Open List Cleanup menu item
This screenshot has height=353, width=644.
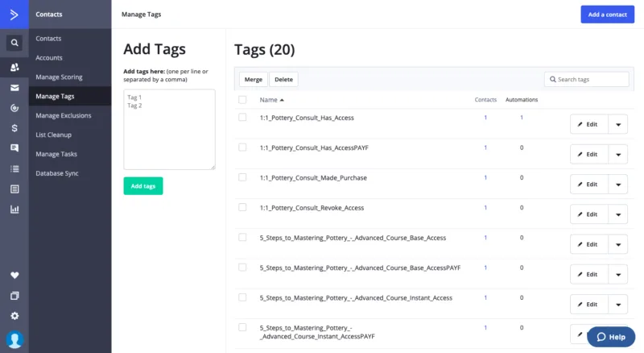[x=53, y=135]
